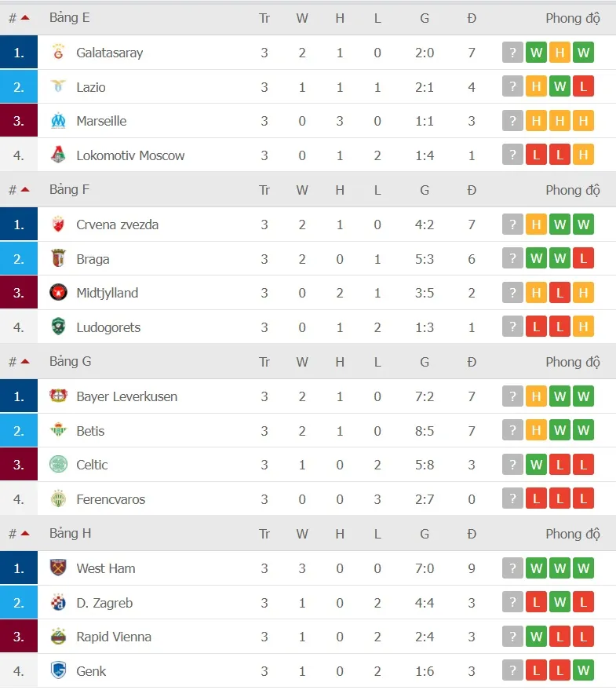Viewport: 616px width, 690px height.
Task: Click the Galatasaray club crest icon
Action: point(58,53)
